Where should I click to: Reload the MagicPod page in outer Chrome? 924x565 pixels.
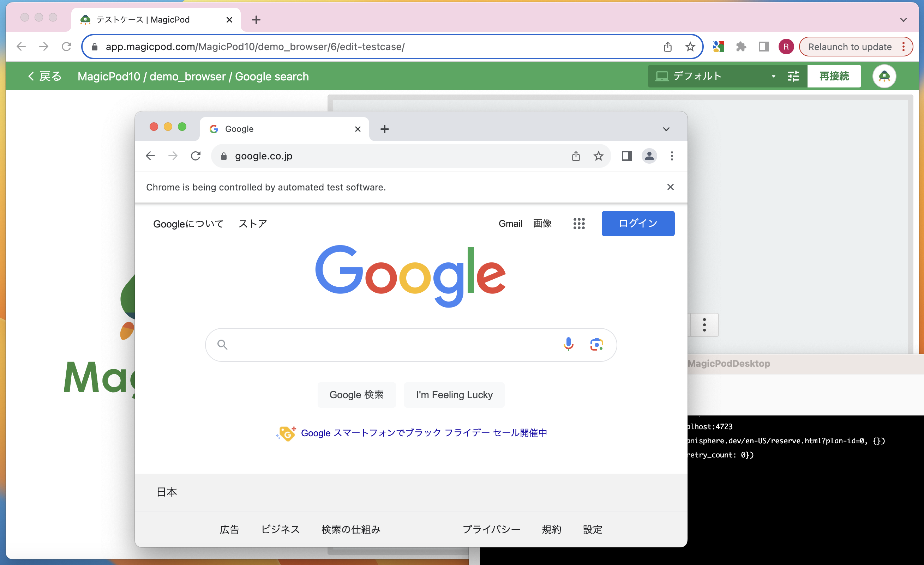coord(66,47)
